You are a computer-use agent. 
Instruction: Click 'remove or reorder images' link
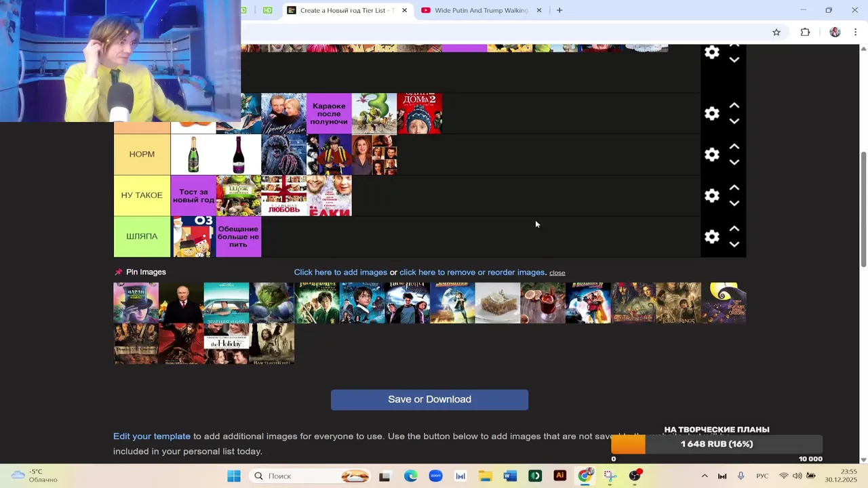pos(472,272)
